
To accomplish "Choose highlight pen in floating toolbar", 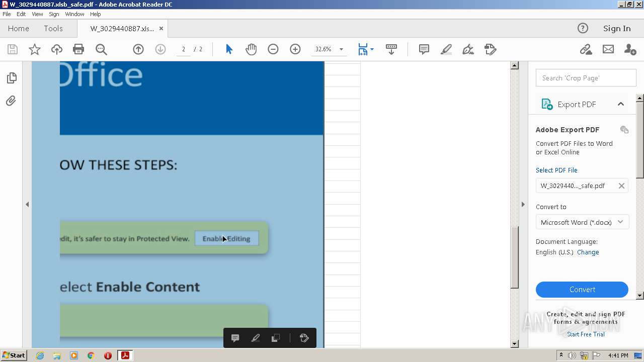I will click(x=256, y=338).
